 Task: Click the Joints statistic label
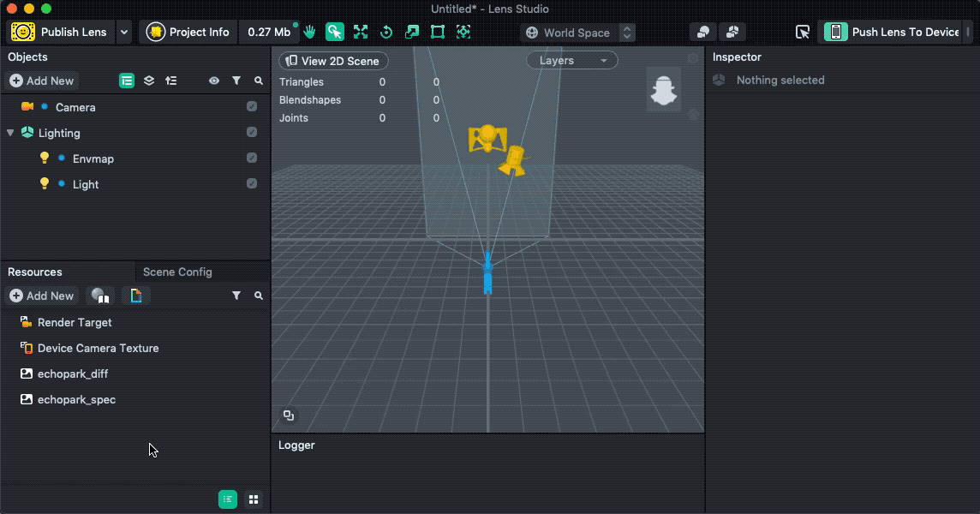click(x=293, y=118)
